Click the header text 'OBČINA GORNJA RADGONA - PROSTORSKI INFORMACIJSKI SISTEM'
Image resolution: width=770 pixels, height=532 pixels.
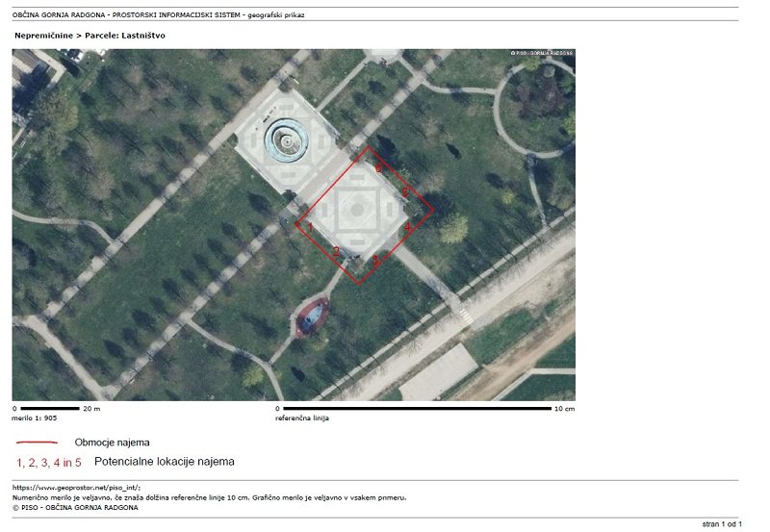coord(126,15)
